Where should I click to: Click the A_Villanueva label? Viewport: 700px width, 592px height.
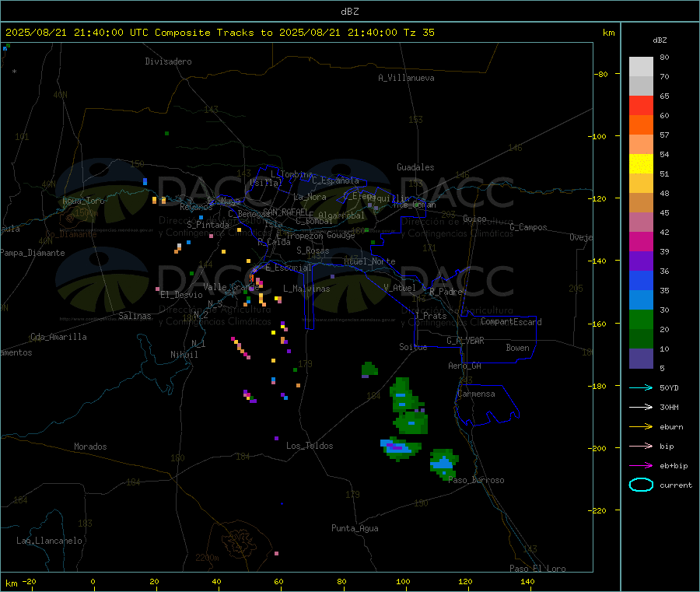click(406, 78)
